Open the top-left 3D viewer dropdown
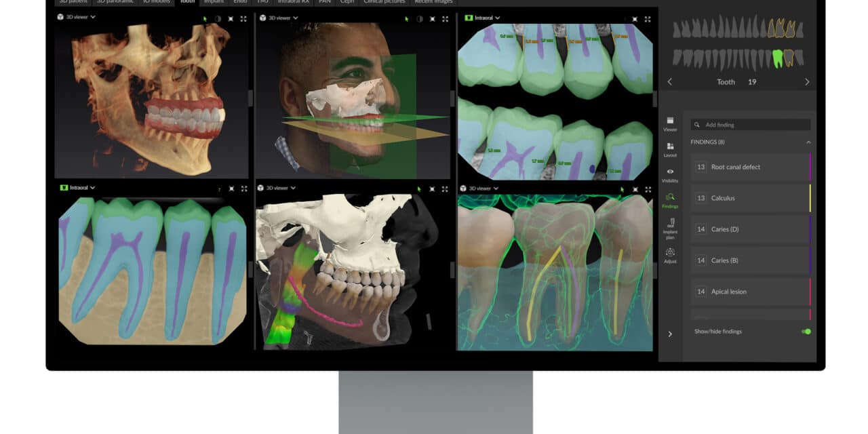 (x=78, y=17)
